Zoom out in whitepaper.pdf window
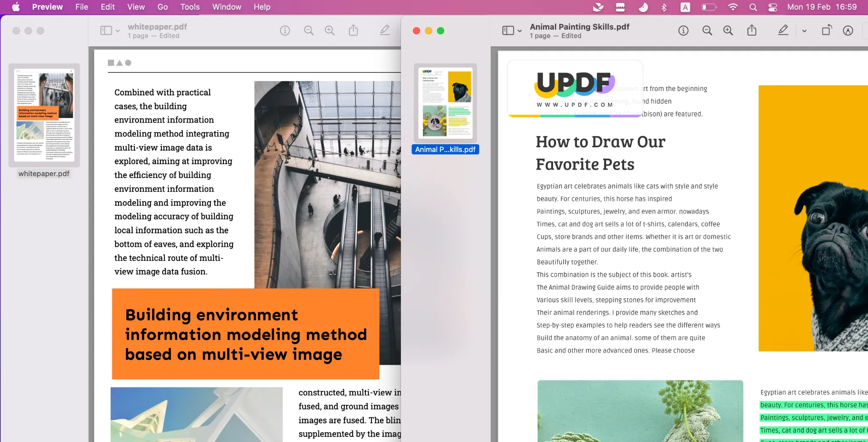This screenshot has height=442, width=868. coord(309,31)
